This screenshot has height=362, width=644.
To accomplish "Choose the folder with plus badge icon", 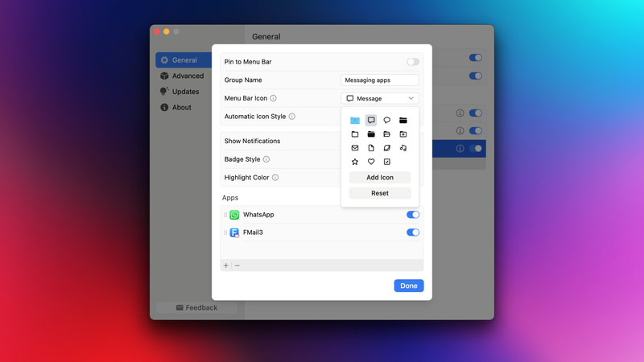I will pyautogui.click(x=403, y=134).
